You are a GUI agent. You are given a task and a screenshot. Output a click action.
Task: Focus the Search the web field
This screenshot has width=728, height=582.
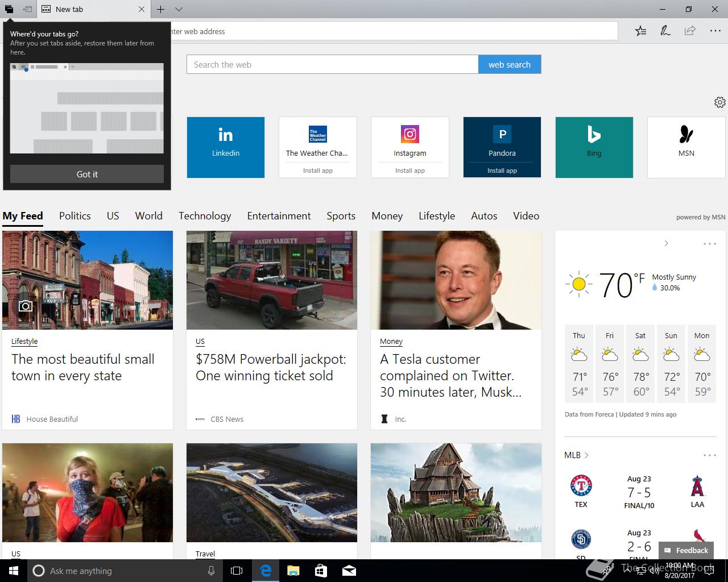tap(333, 64)
